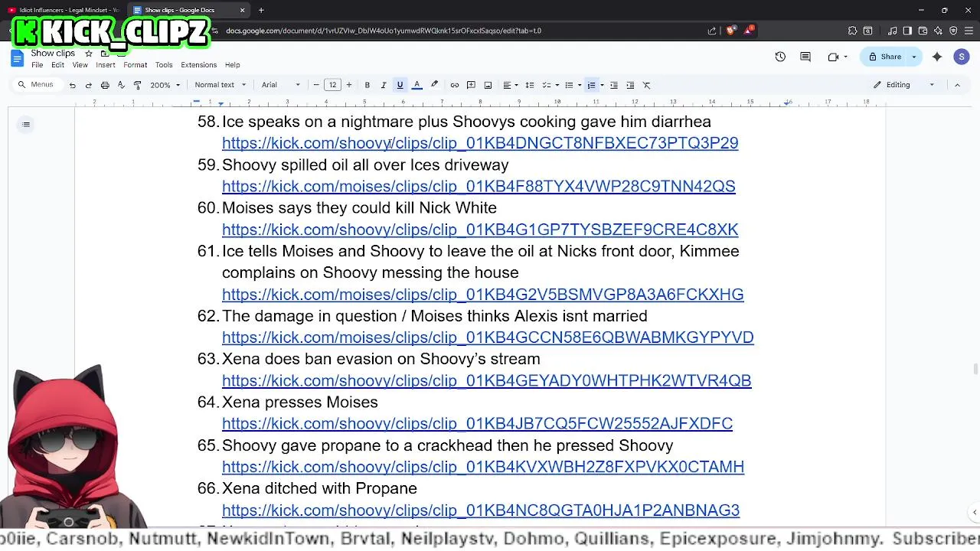
Task: Open the text alignment dropdown
Action: click(x=510, y=85)
